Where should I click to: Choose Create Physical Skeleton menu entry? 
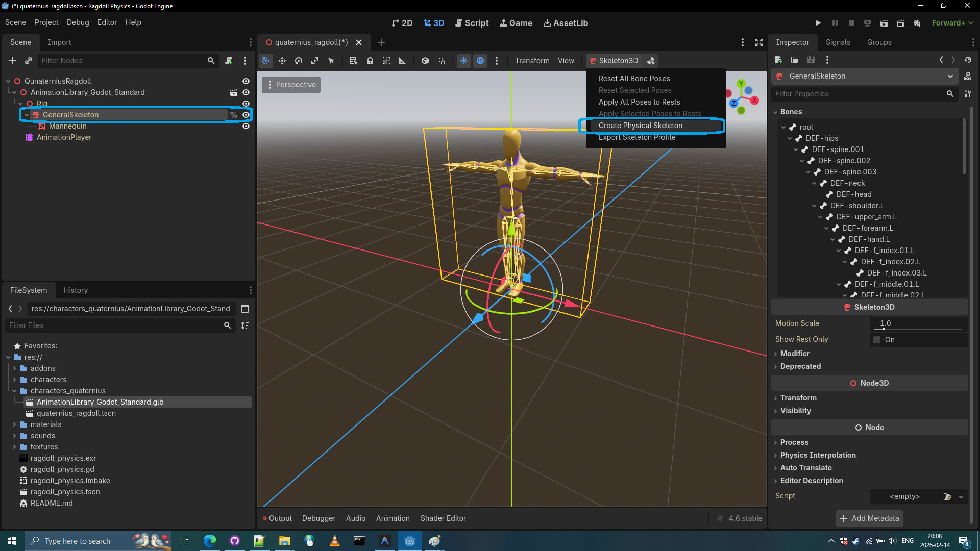point(640,126)
